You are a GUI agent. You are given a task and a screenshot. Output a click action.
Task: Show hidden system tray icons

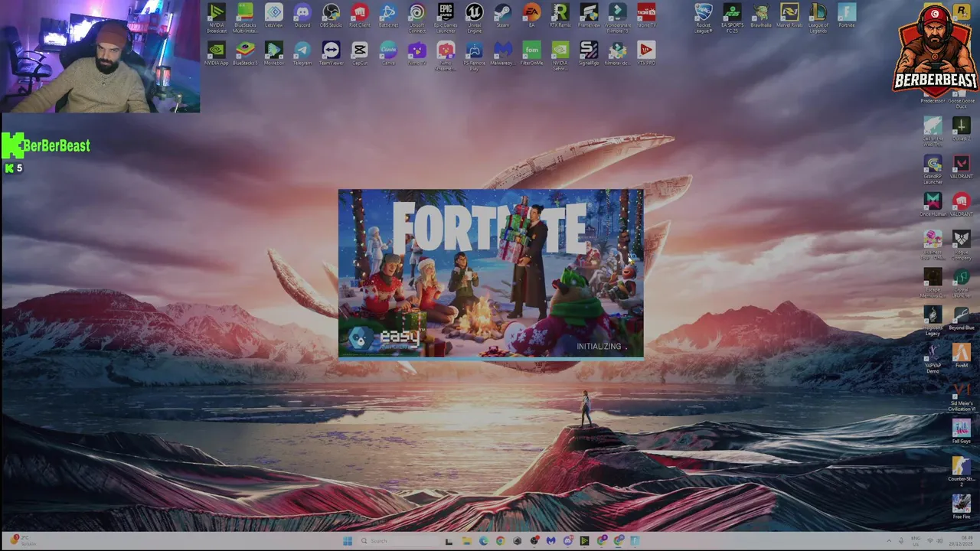pyautogui.click(x=889, y=541)
